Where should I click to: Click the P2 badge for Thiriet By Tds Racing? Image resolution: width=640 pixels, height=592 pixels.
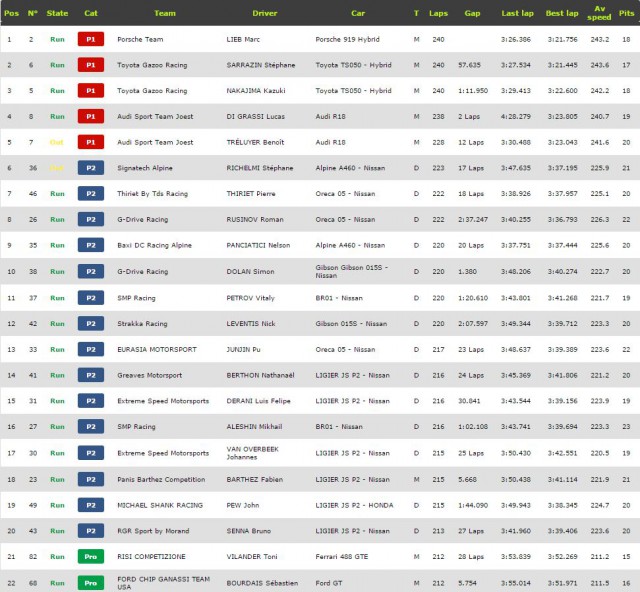pos(91,194)
